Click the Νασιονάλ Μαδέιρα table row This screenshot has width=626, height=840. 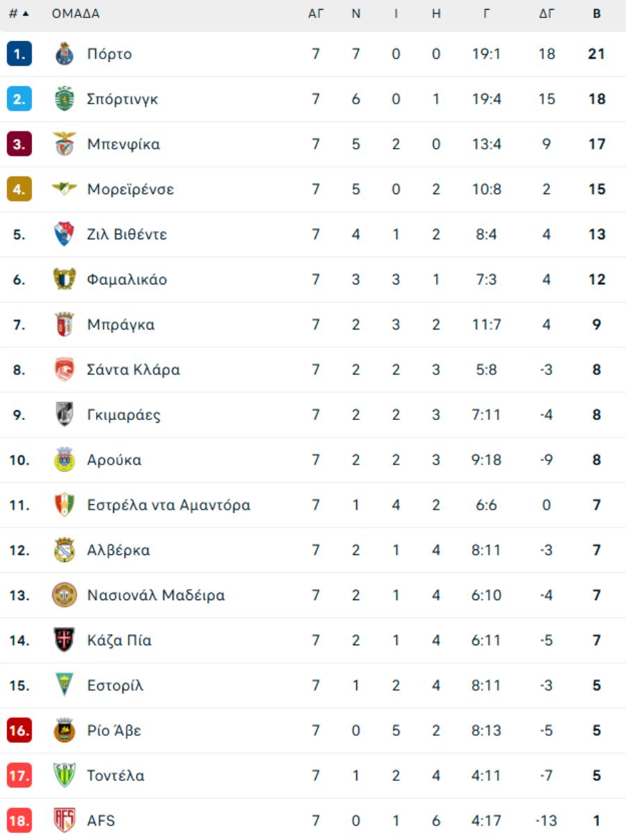coord(313,595)
